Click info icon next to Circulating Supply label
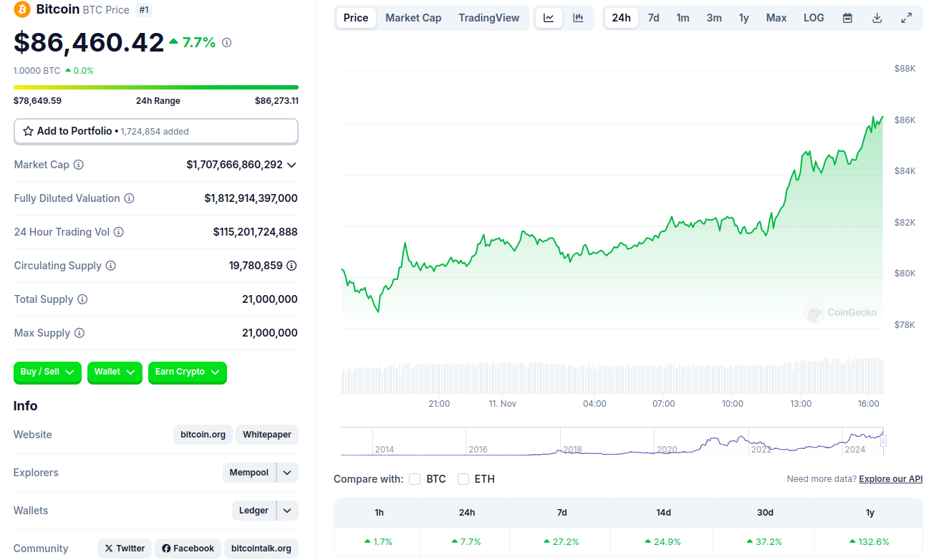This screenshot has height=560, width=931. point(111,266)
